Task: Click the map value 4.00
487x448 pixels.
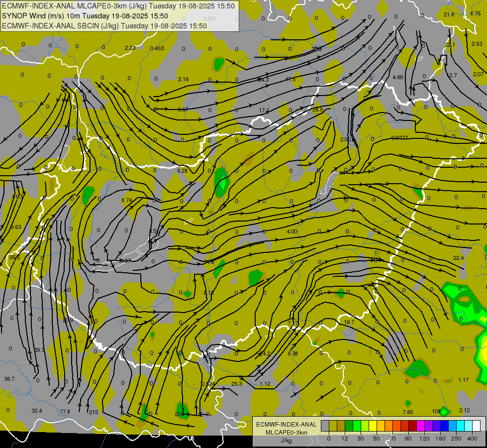Action: point(292,231)
